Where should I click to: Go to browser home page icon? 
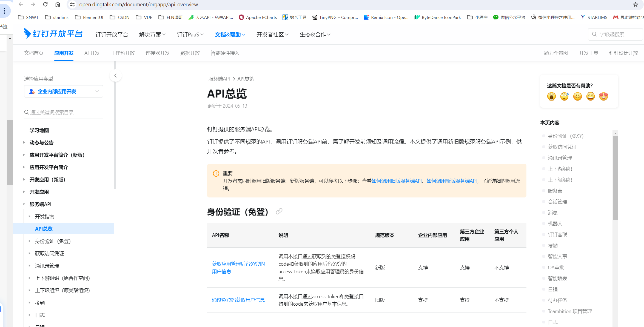tap(58, 4)
